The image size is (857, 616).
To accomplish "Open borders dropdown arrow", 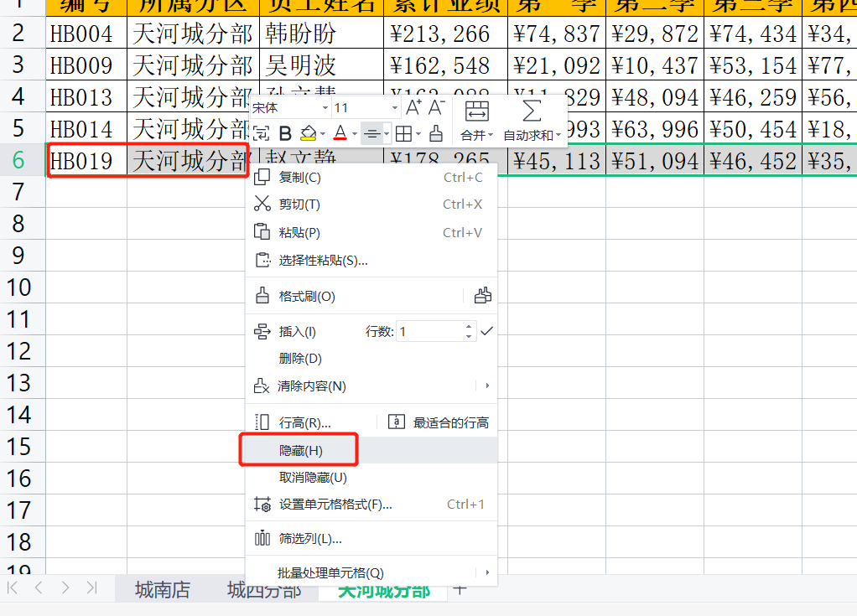I will click(x=418, y=134).
